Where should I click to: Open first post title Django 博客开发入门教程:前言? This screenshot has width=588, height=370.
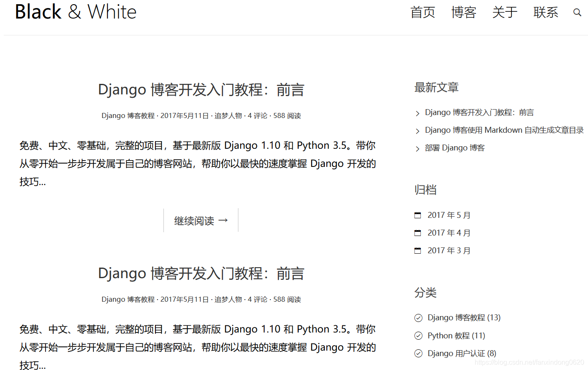[201, 90]
